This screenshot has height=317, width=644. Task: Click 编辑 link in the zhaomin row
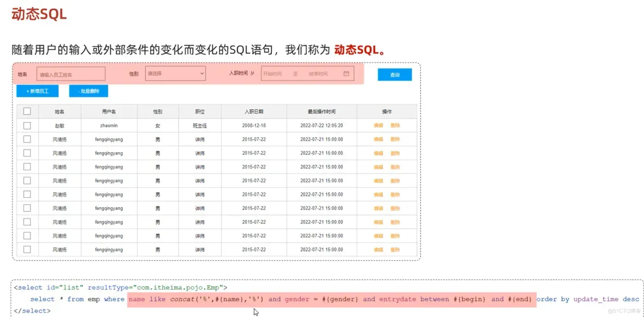[378, 126]
